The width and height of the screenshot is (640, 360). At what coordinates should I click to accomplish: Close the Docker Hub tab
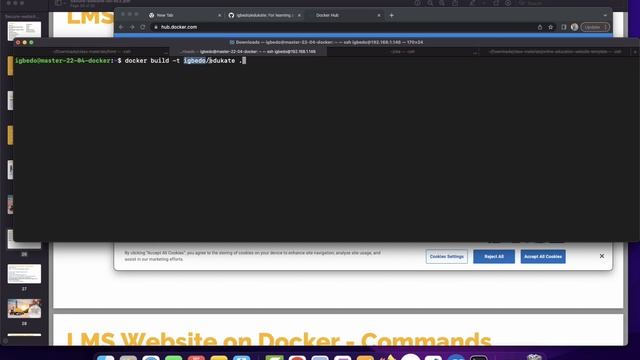point(379,15)
